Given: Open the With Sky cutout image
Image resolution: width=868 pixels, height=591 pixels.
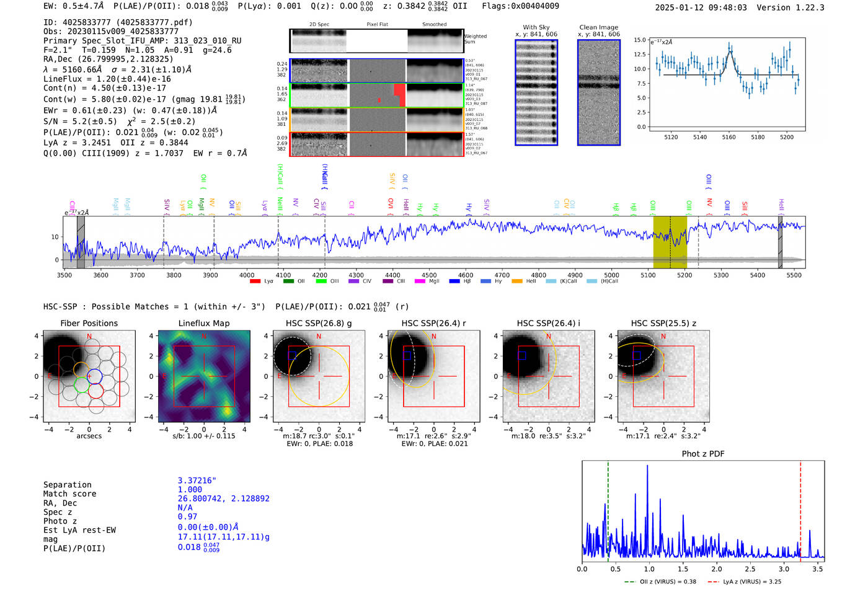Looking at the screenshot, I should [x=536, y=92].
